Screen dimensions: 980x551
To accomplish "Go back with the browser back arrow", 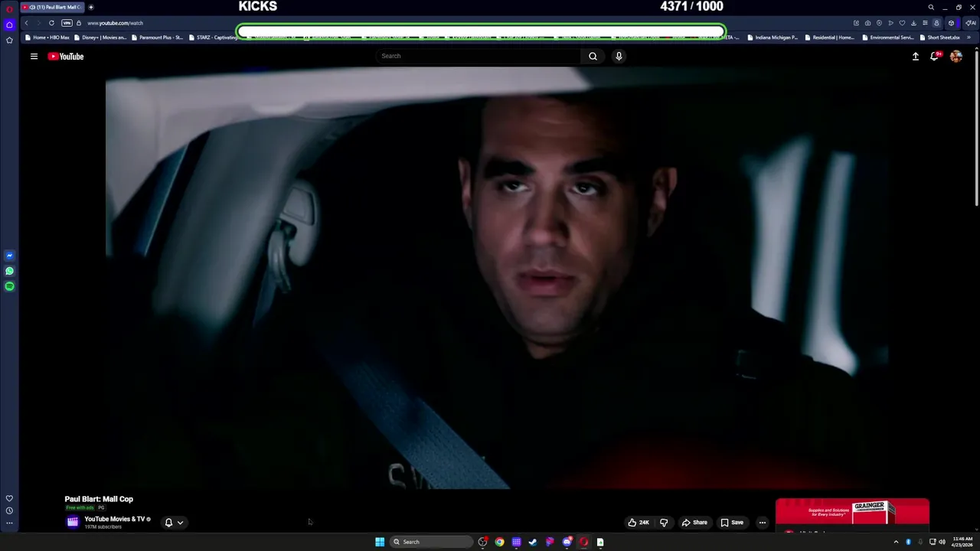I will [x=26, y=23].
